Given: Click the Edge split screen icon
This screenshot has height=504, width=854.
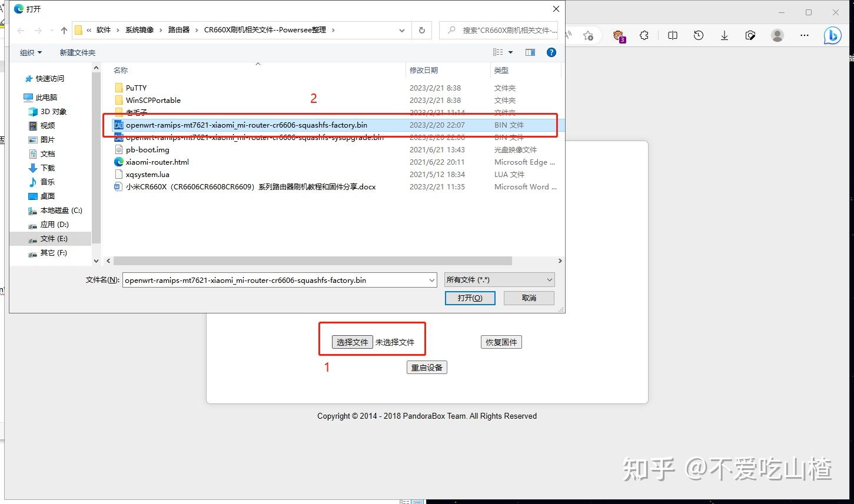Looking at the screenshot, I should pos(672,35).
